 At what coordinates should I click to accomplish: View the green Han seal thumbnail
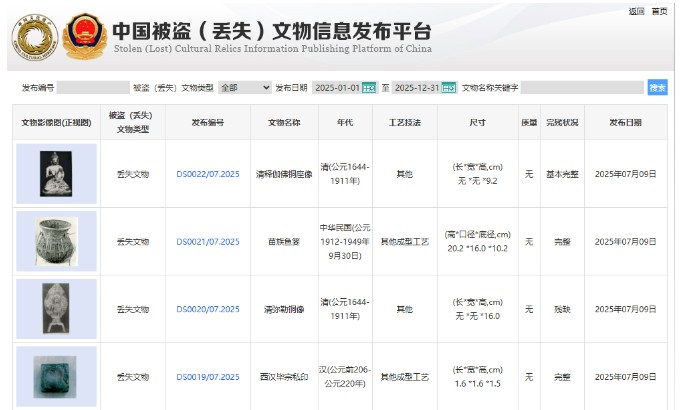(56, 375)
